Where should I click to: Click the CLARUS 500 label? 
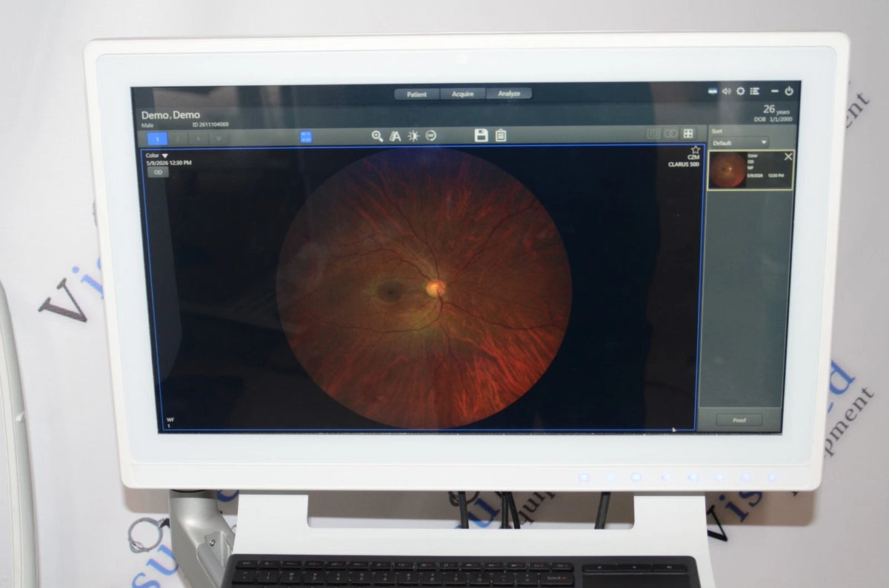[x=683, y=165]
